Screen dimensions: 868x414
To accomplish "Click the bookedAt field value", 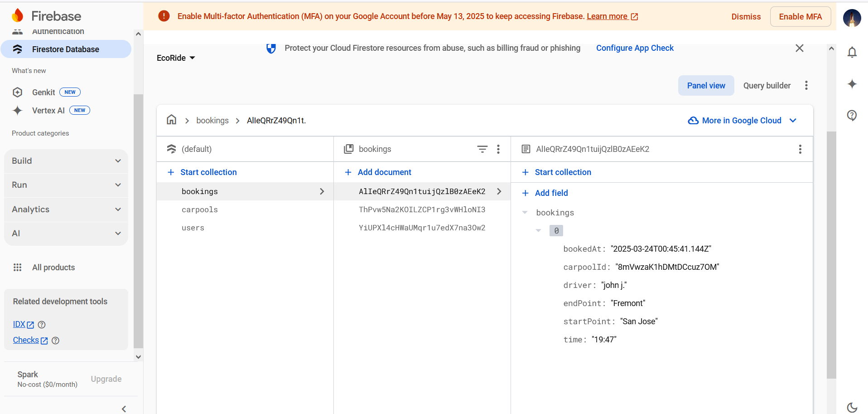I will (661, 249).
